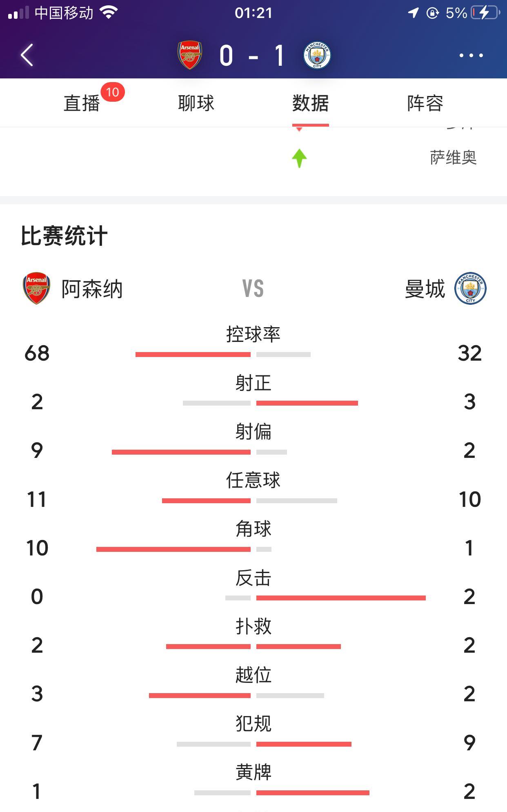This screenshot has width=507, height=812.
Task: Open the 聊球 chat tab
Action: (x=196, y=103)
